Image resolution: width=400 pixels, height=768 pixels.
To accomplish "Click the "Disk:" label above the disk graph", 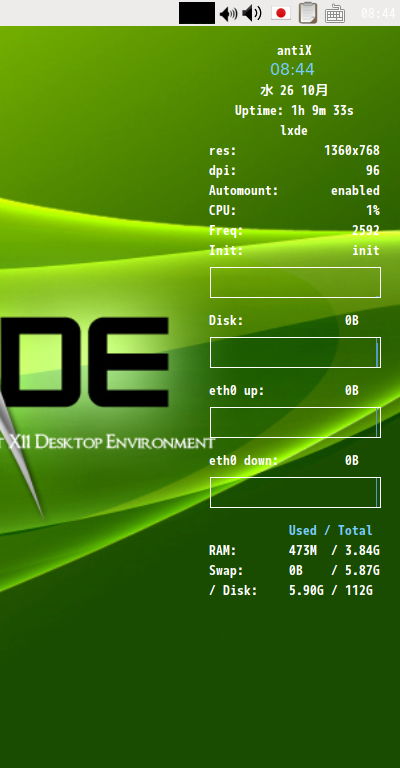I will tap(226, 321).
